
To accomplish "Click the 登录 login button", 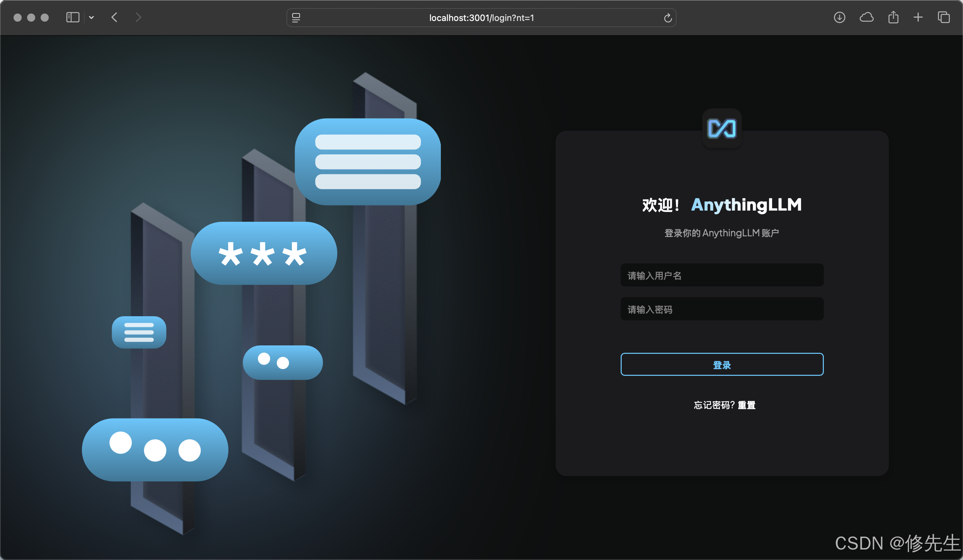I will pos(722,364).
